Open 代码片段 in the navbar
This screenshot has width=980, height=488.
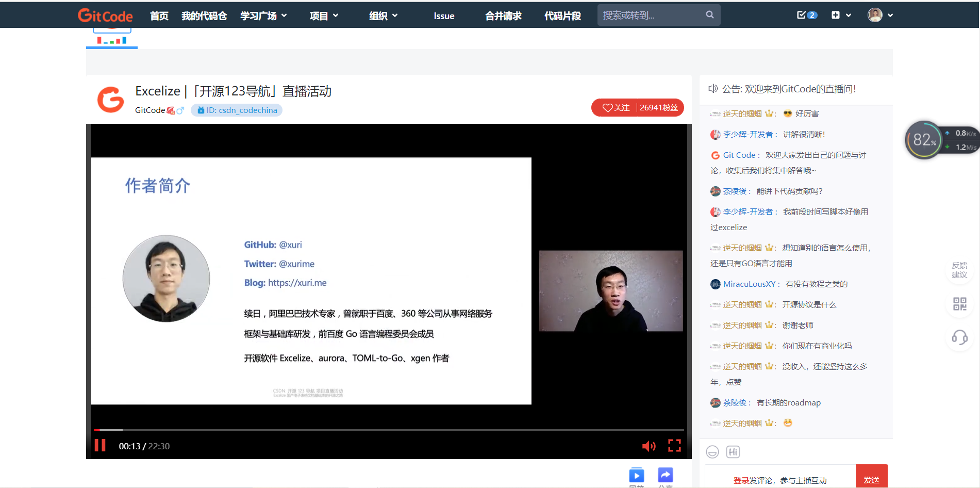point(562,16)
